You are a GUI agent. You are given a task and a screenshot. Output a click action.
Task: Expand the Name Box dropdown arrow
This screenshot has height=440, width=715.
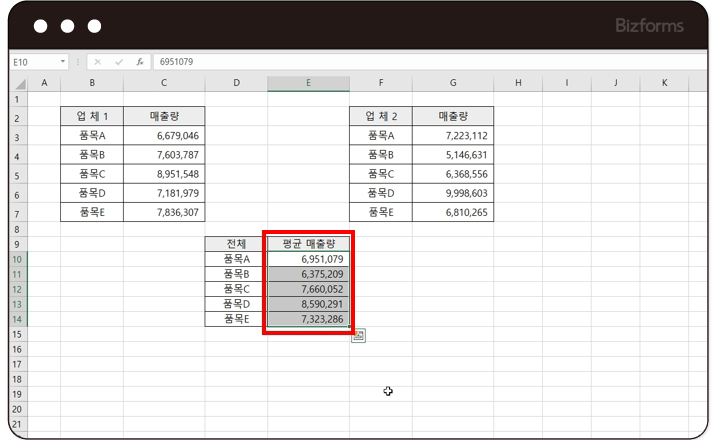point(62,62)
